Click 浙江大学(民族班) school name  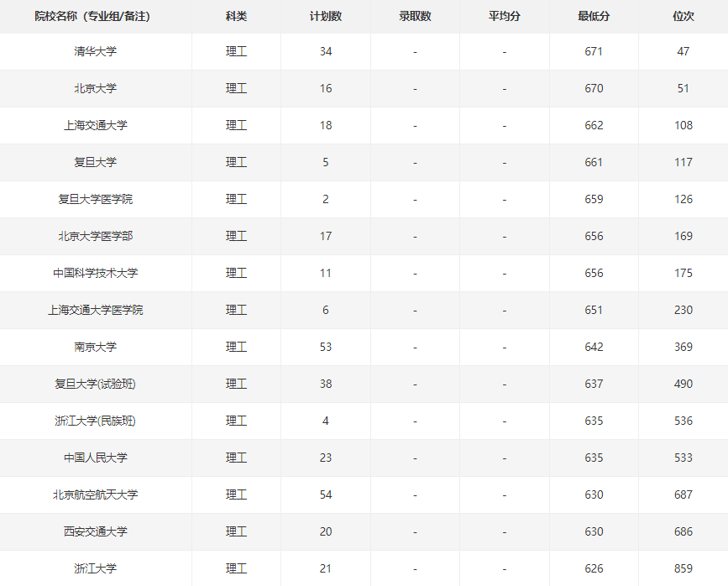tap(95, 421)
